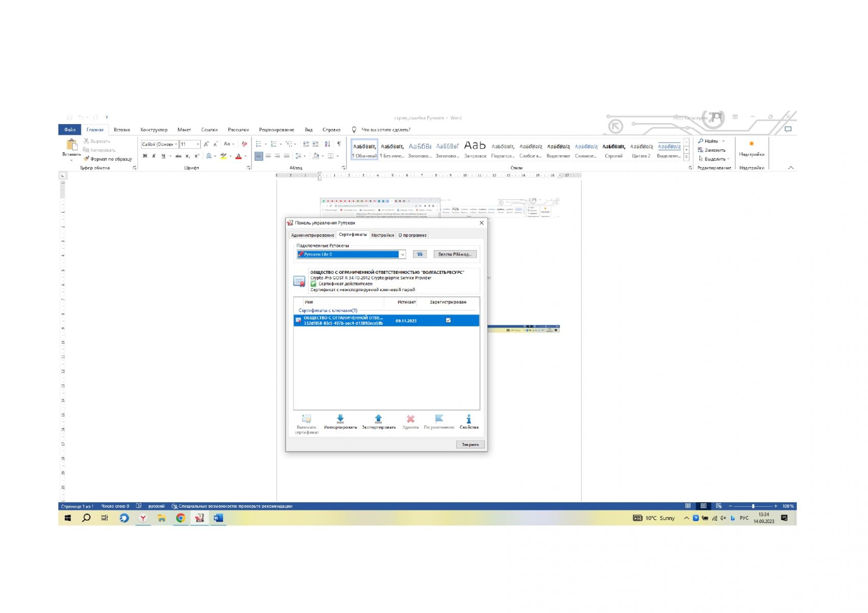Click the Decrease Font Size icon

[216, 144]
